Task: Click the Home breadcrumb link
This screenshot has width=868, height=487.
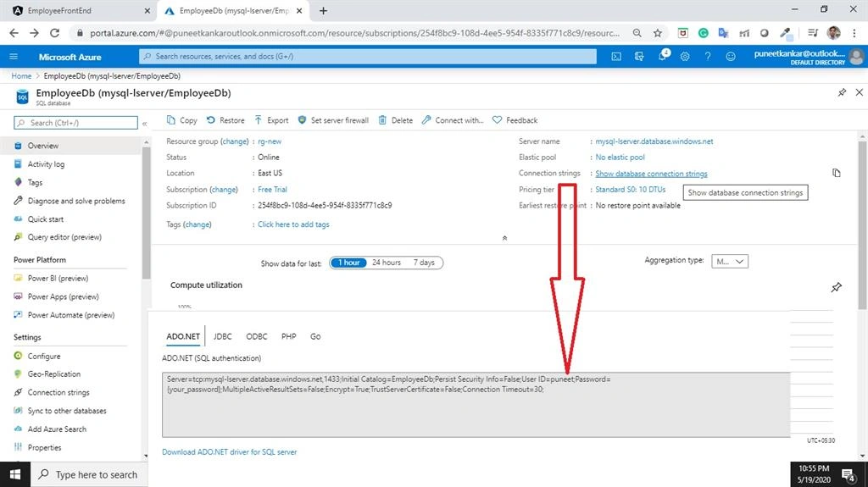Action: 21,76
